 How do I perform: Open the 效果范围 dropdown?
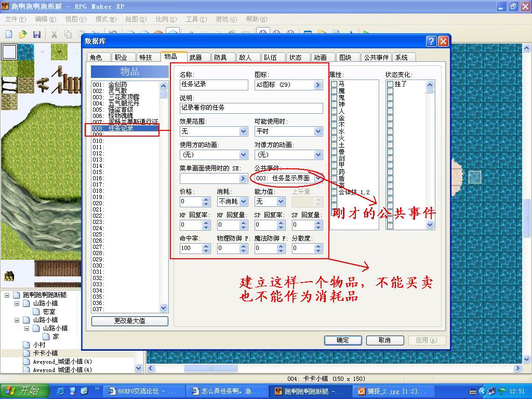[243, 131]
